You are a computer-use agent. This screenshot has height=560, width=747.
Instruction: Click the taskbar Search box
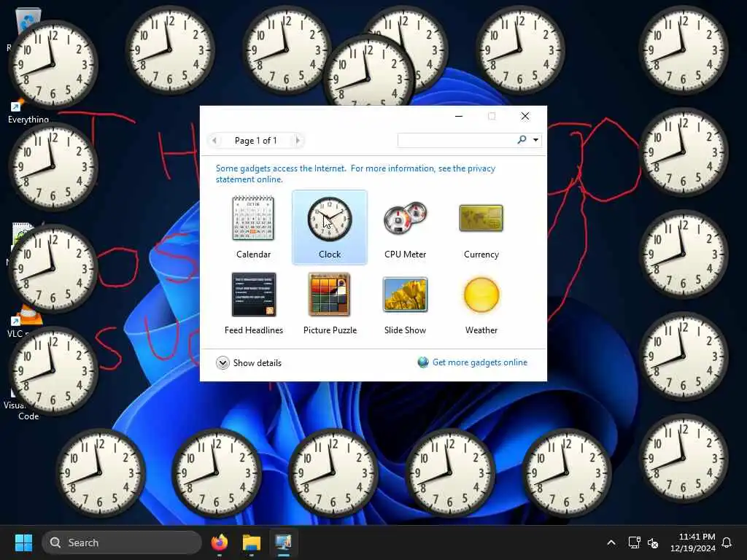pyautogui.click(x=122, y=542)
